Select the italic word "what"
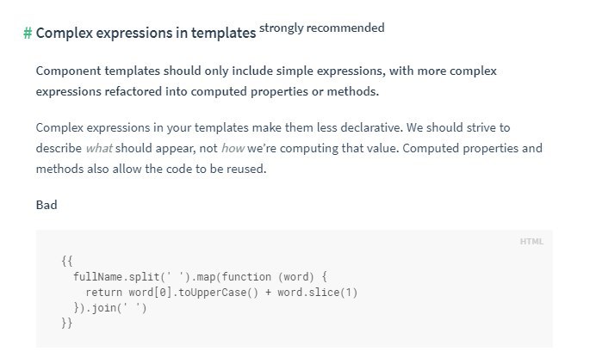The image size is (596, 364). [x=99, y=148]
